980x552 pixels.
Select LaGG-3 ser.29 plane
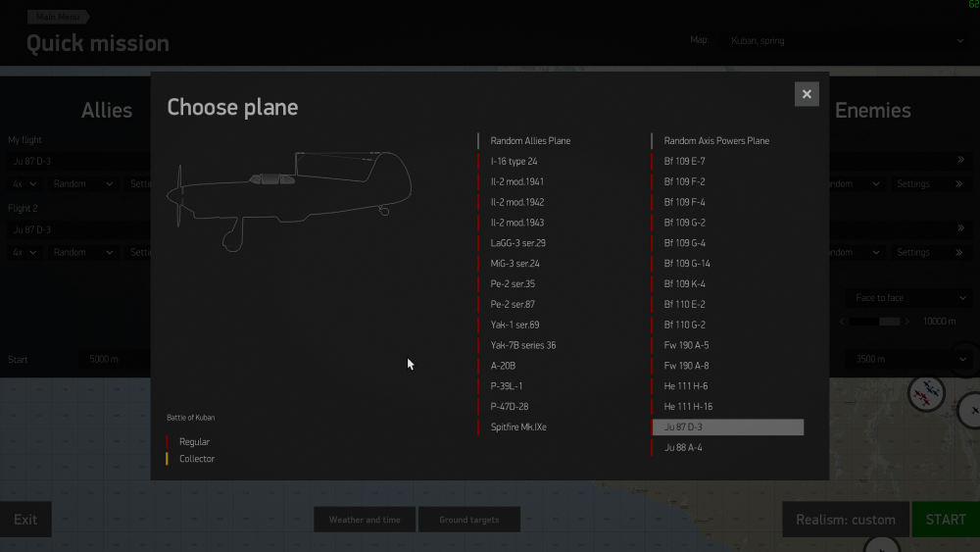coord(518,243)
